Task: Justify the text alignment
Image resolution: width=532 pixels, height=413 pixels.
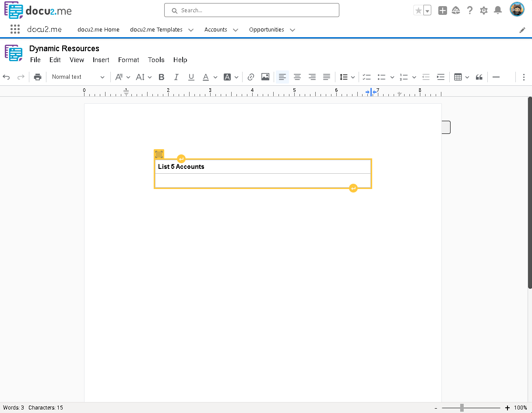Action: click(x=327, y=77)
